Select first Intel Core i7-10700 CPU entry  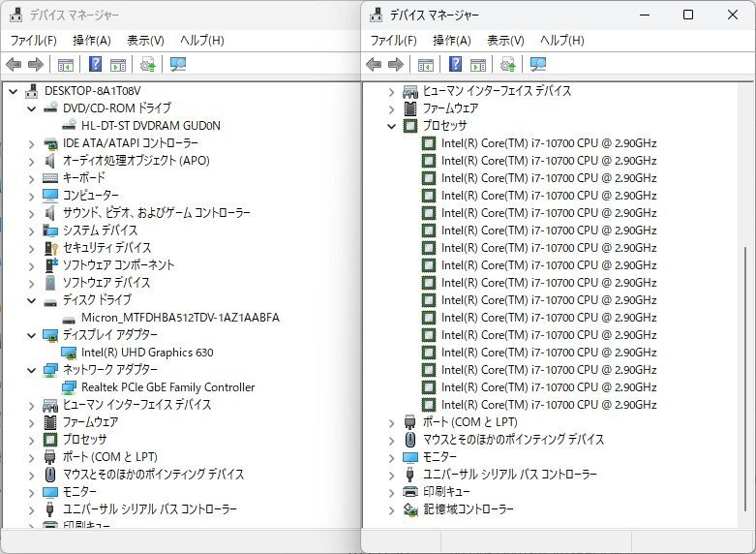pos(549,143)
